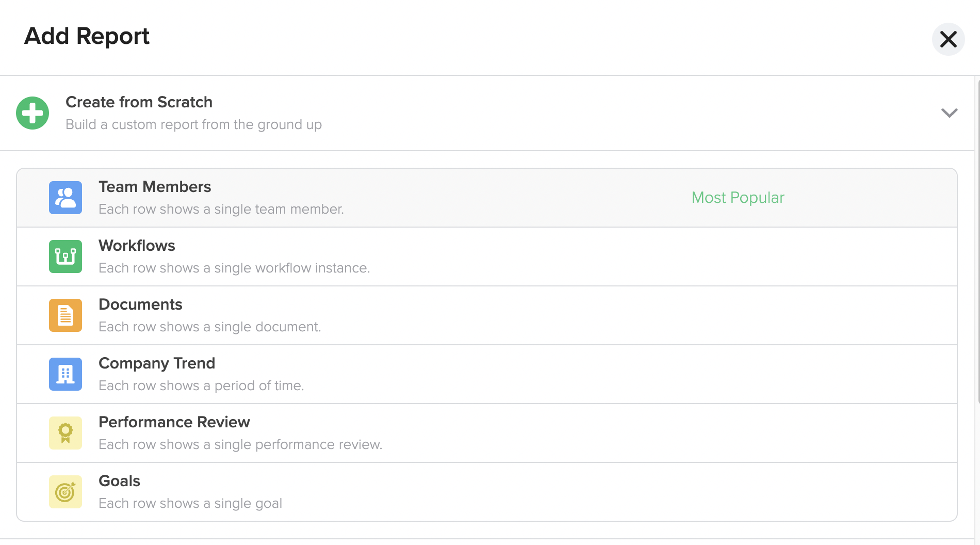
Task: Choose the Workflows report title
Action: click(137, 246)
